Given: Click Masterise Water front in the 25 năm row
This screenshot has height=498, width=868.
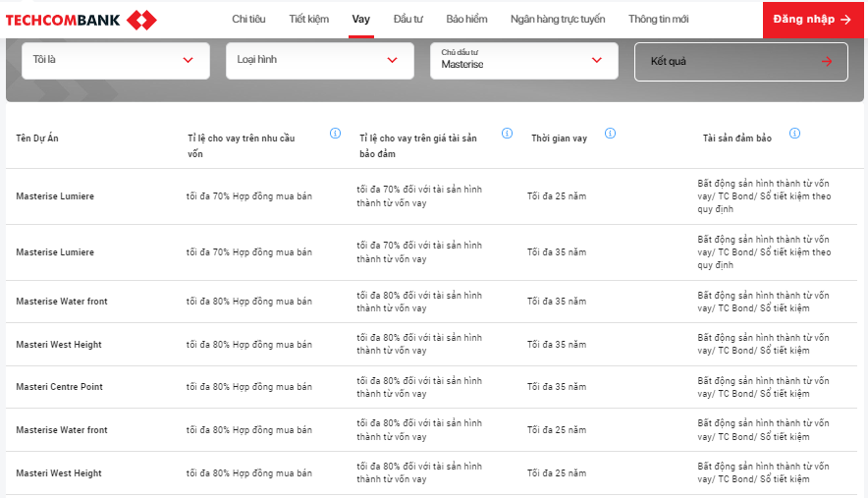Looking at the screenshot, I should pyautogui.click(x=62, y=430).
